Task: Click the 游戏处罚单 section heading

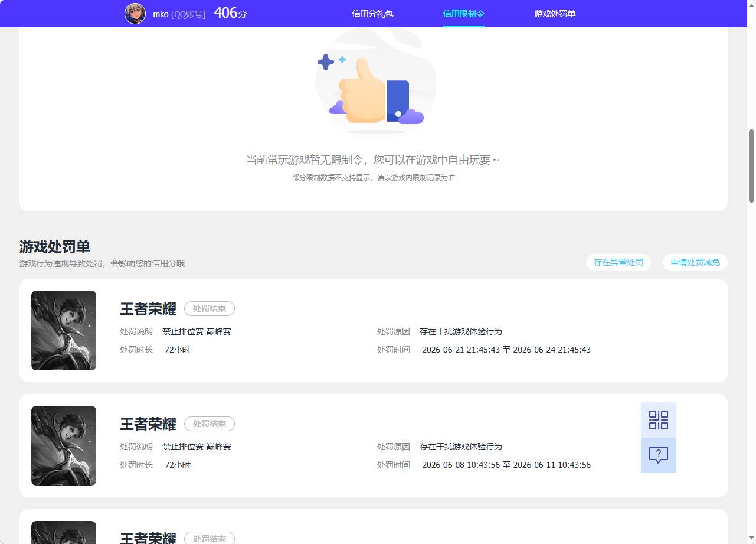Action: [55, 247]
